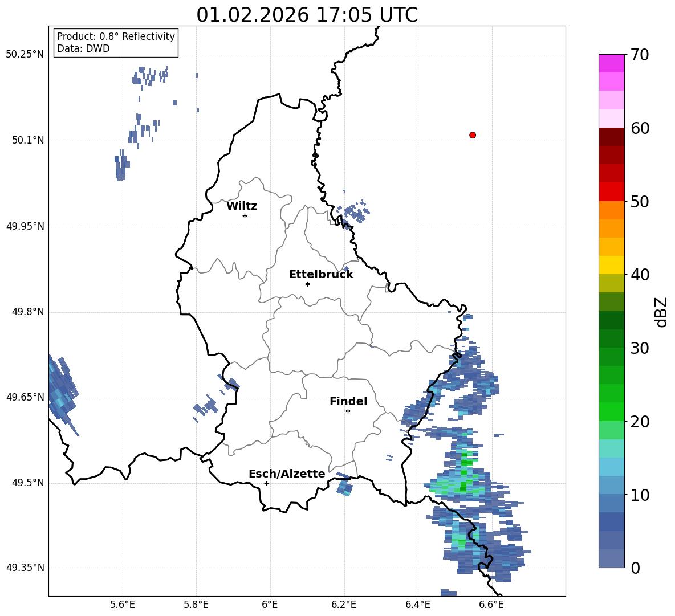The width and height of the screenshot is (675, 616).
Task: Click the red dot marker on the map
Action: (473, 135)
